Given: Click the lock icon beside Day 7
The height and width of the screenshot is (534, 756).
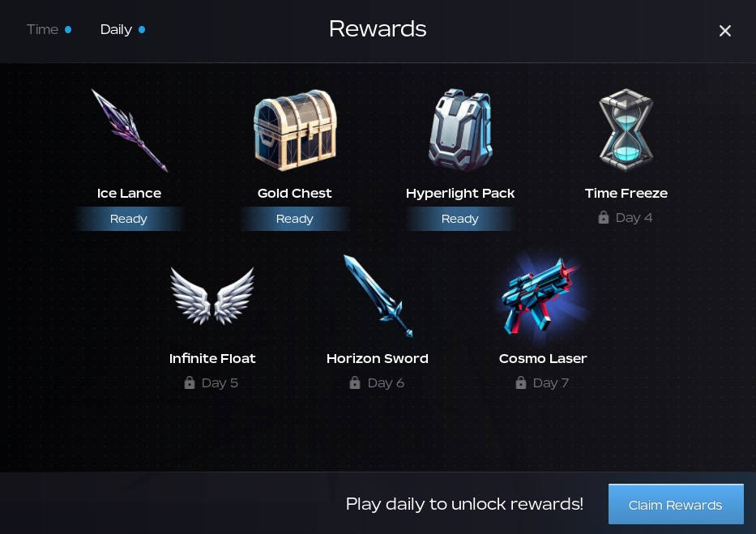Looking at the screenshot, I should (x=521, y=382).
